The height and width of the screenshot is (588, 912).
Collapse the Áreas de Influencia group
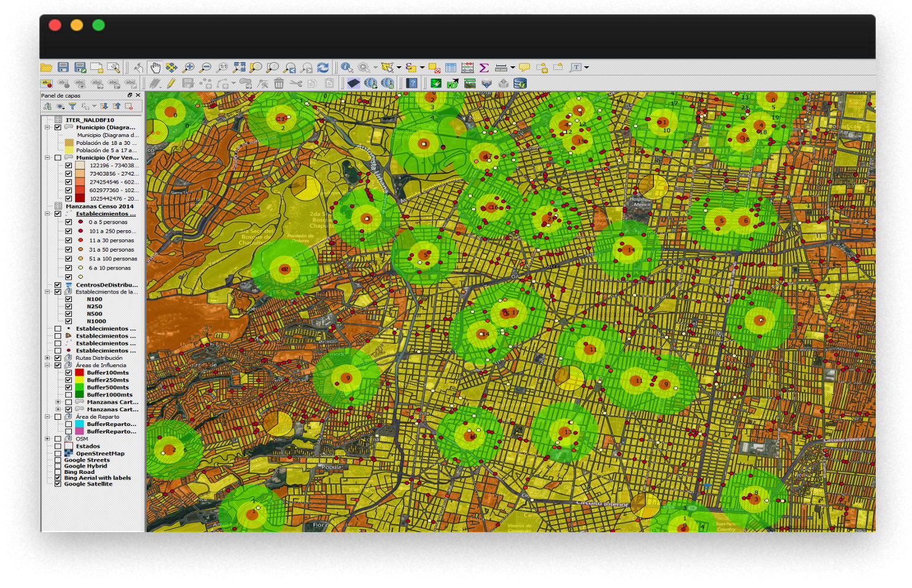pos(47,365)
